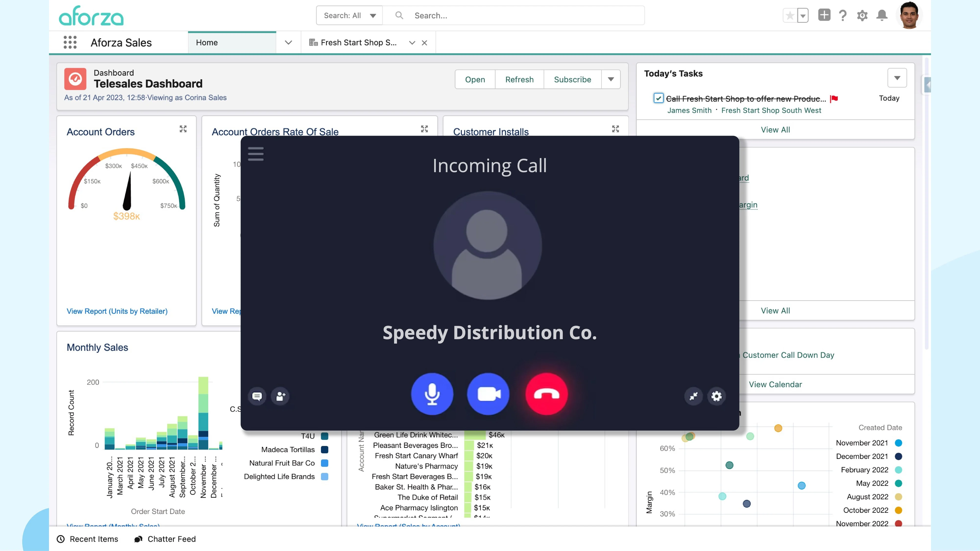Image resolution: width=980 pixels, height=551 pixels.
Task: Open the call window hamburger menu
Action: (256, 154)
